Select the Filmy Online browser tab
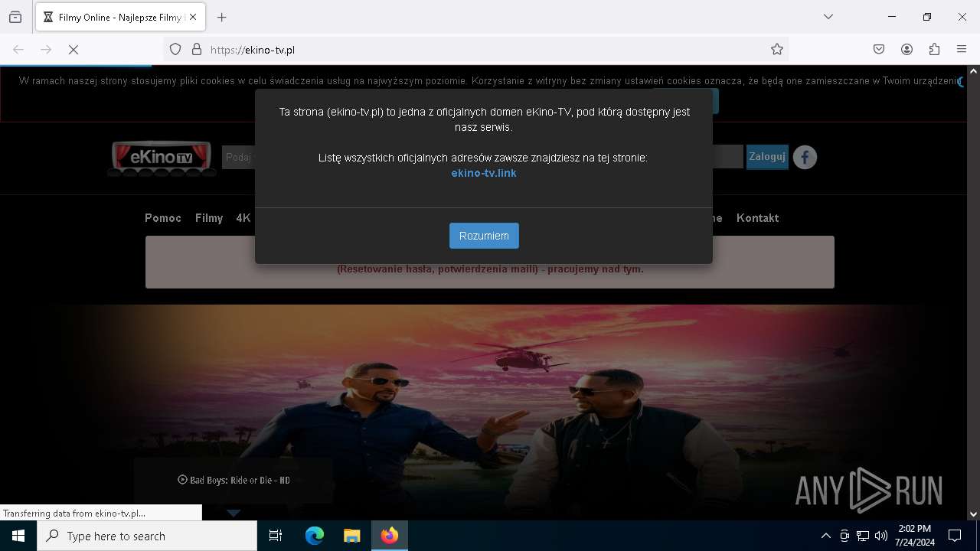The image size is (980, 551). click(x=120, y=17)
